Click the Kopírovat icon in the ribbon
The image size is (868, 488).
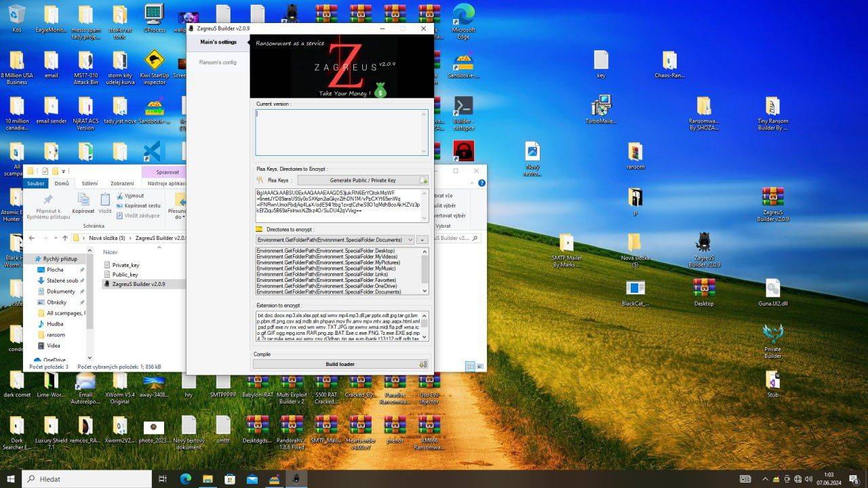(x=83, y=201)
